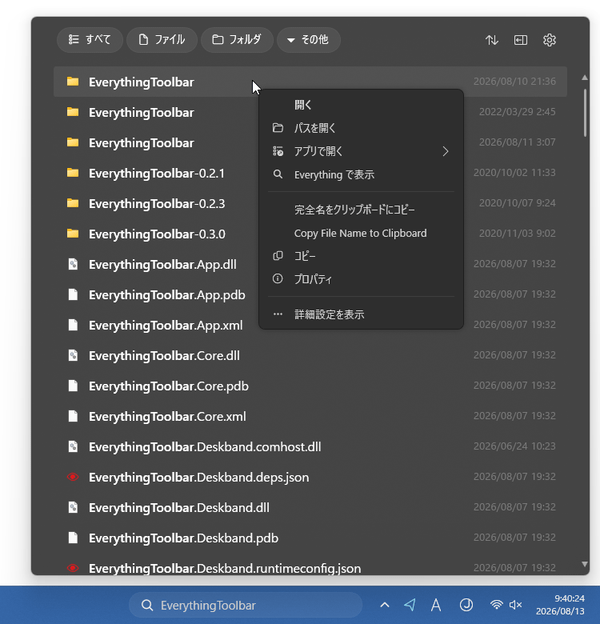The image size is (600, 624).
Task: Select EverythingToolbar.App.xml file
Action: point(310,325)
